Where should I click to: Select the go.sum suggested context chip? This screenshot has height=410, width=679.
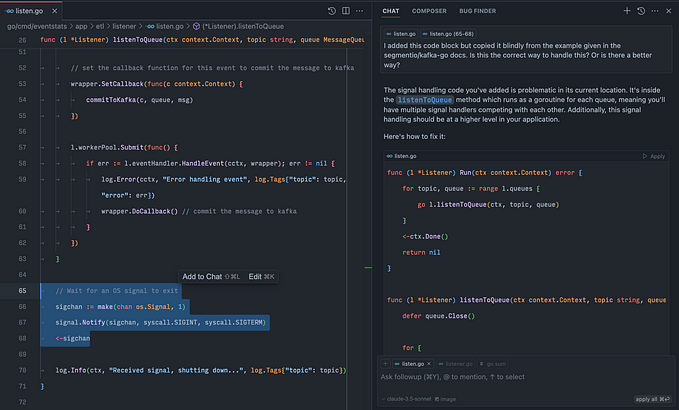coord(493,364)
